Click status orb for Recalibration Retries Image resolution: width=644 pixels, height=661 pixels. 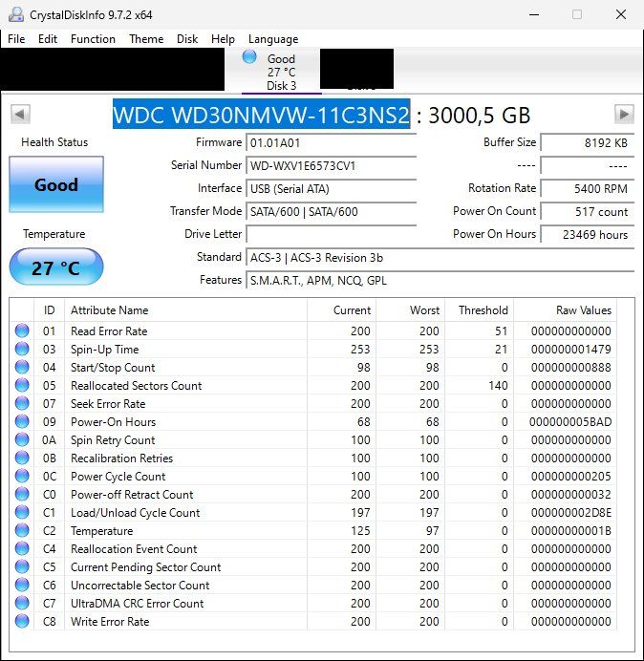pos(22,458)
